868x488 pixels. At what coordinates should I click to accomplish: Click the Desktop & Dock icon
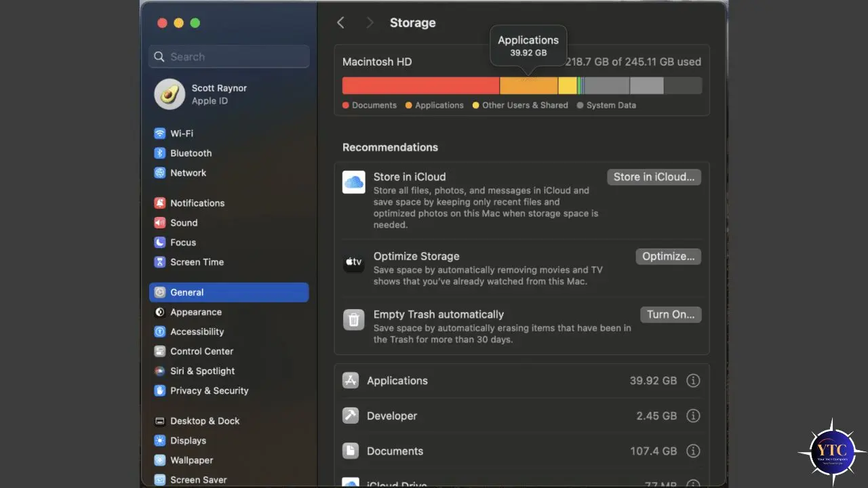coord(159,421)
